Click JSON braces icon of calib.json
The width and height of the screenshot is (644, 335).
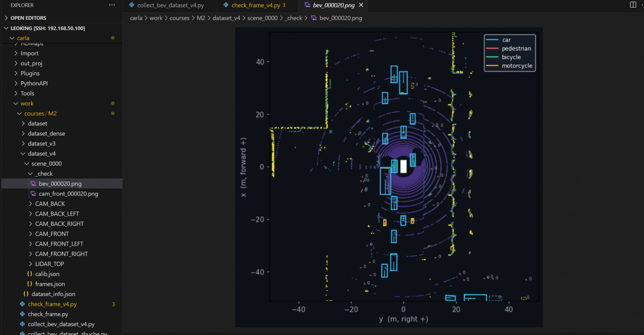[x=30, y=274]
